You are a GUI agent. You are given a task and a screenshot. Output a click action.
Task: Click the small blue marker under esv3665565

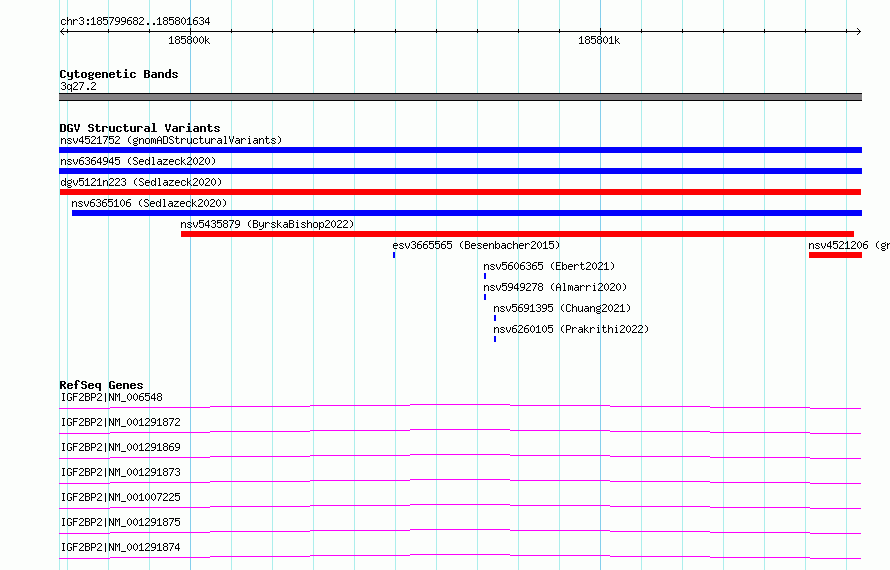pyautogui.click(x=394, y=255)
